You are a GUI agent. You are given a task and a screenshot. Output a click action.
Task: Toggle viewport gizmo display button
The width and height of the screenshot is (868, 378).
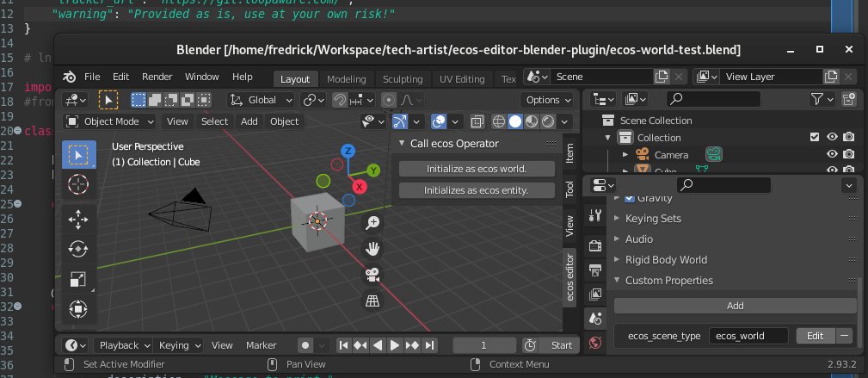click(400, 121)
